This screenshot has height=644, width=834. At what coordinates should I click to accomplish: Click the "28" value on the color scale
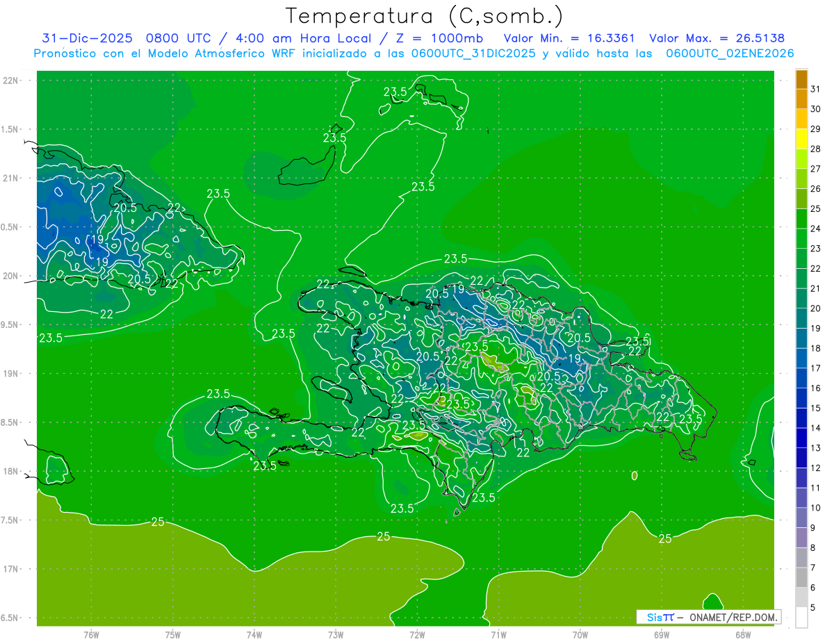point(816,149)
